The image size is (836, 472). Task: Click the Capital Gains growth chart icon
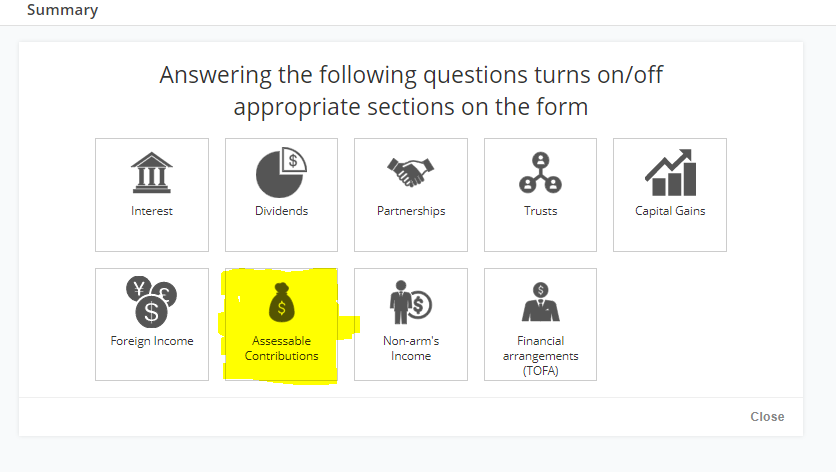coord(670,172)
